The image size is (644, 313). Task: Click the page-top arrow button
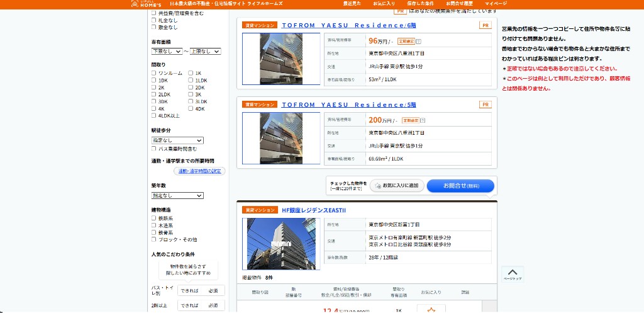click(512, 275)
